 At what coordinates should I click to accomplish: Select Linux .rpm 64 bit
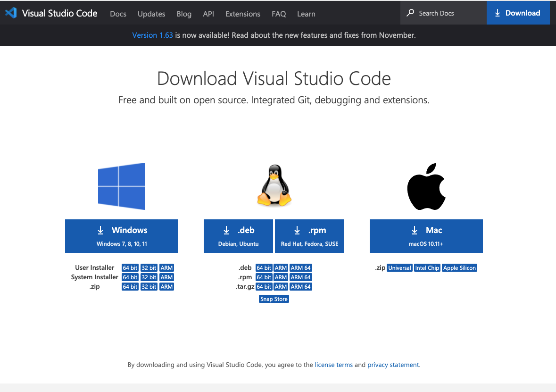click(264, 277)
